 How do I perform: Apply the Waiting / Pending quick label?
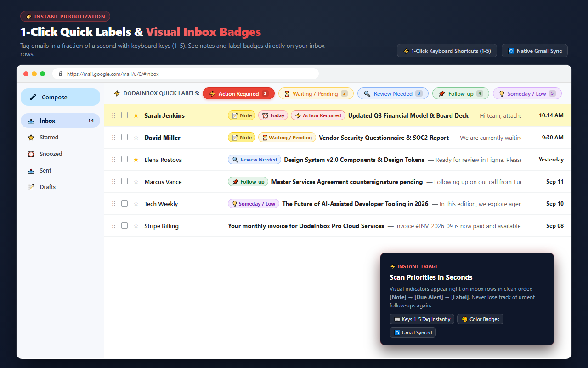[316, 93]
